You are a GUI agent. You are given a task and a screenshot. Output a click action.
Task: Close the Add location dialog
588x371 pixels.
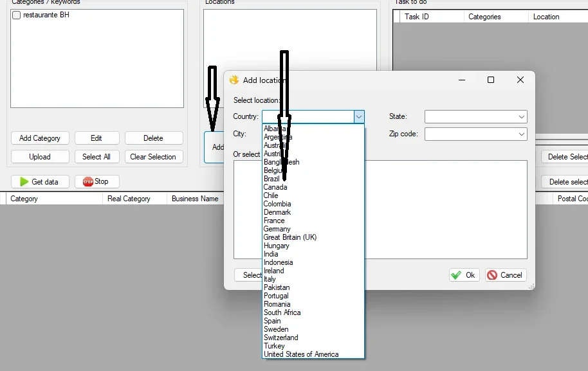point(520,80)
